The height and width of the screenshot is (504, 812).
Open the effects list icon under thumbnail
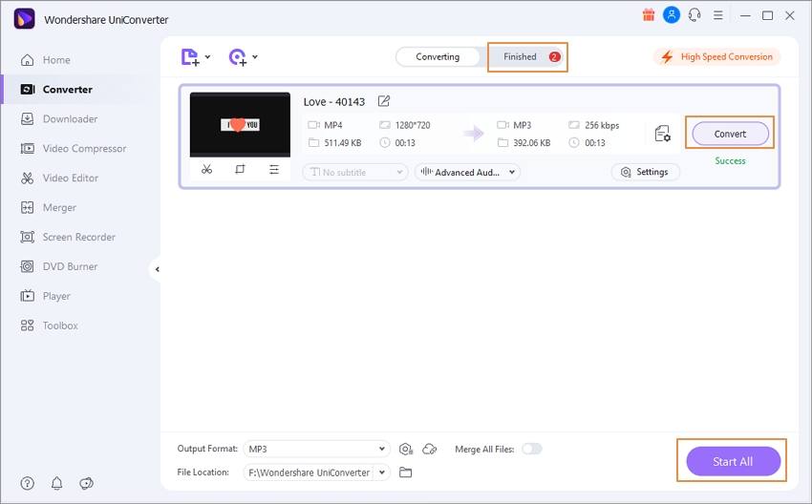point(274,169)
